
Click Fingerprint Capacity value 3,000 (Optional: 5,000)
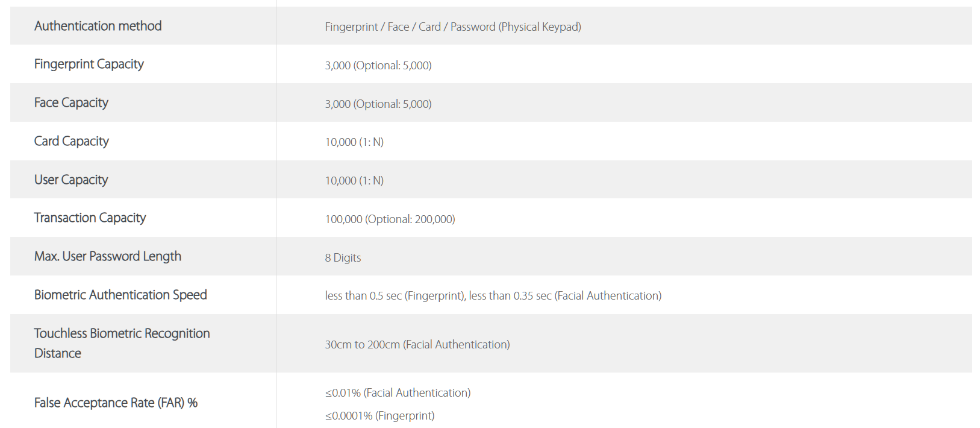tap(378, 65)
